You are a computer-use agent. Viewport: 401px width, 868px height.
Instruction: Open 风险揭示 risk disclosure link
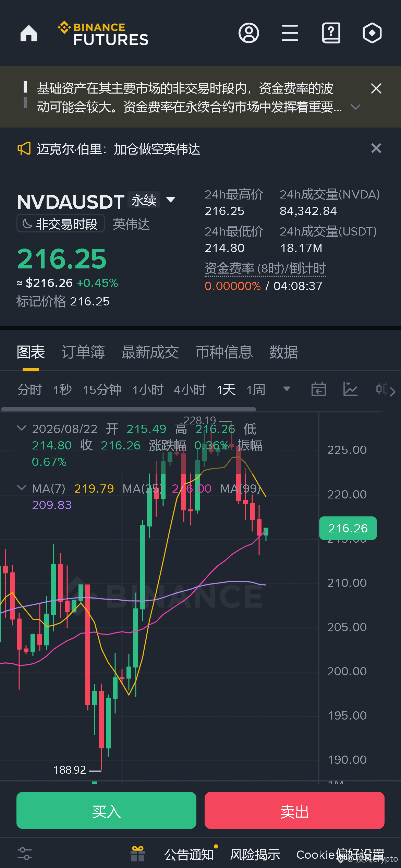[255, 854]
